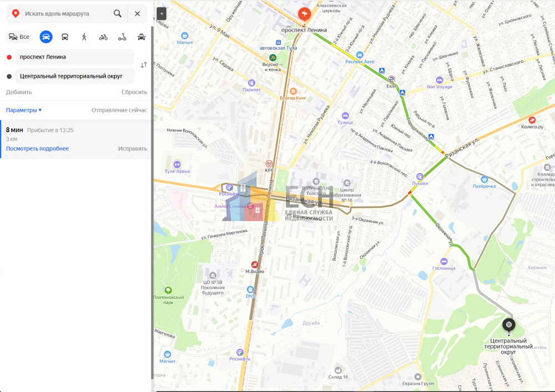
Task: Click the destination marker on map
Action: point(508,325)
